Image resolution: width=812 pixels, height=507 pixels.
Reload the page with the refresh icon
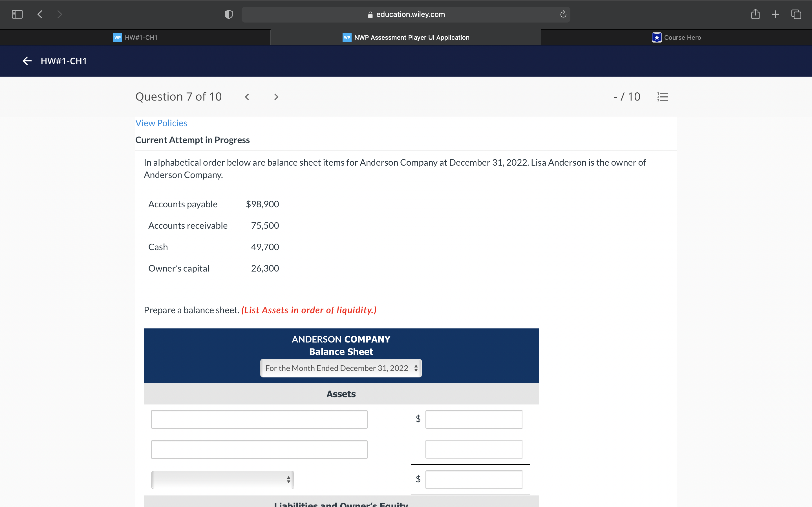[563, 14]
